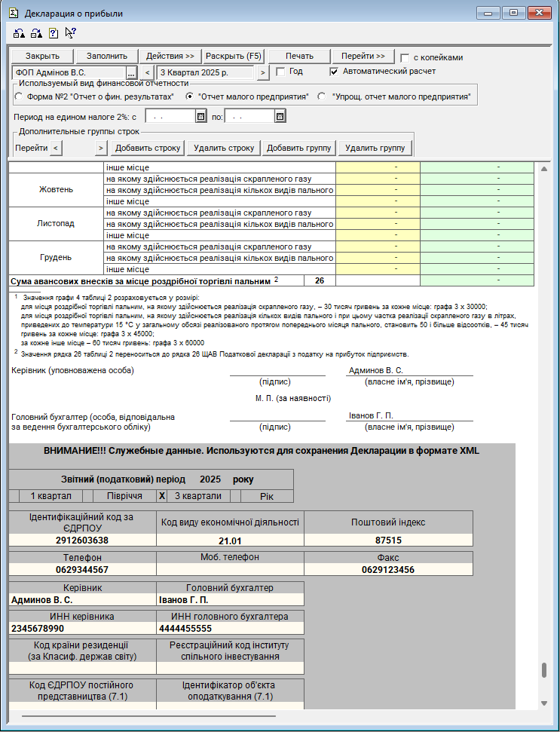
Task: Enable the 'с копейками' checkbox
Action: tap(405, 57)
